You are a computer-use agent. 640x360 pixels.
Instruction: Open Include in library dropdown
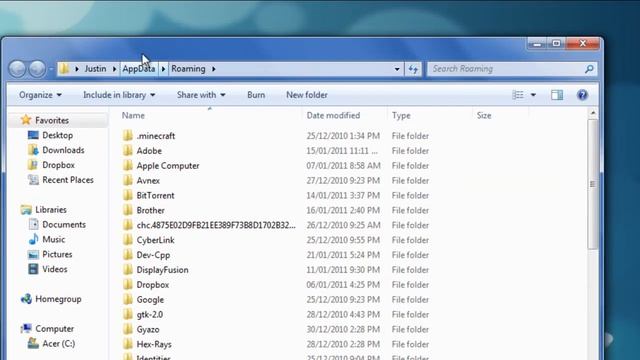click(x=119, y=95)
